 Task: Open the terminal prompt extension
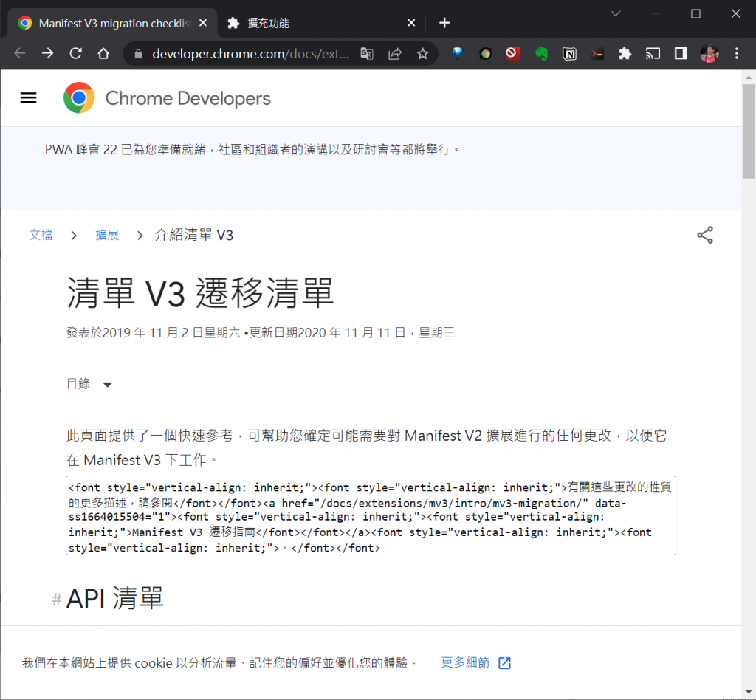[597, 53]
